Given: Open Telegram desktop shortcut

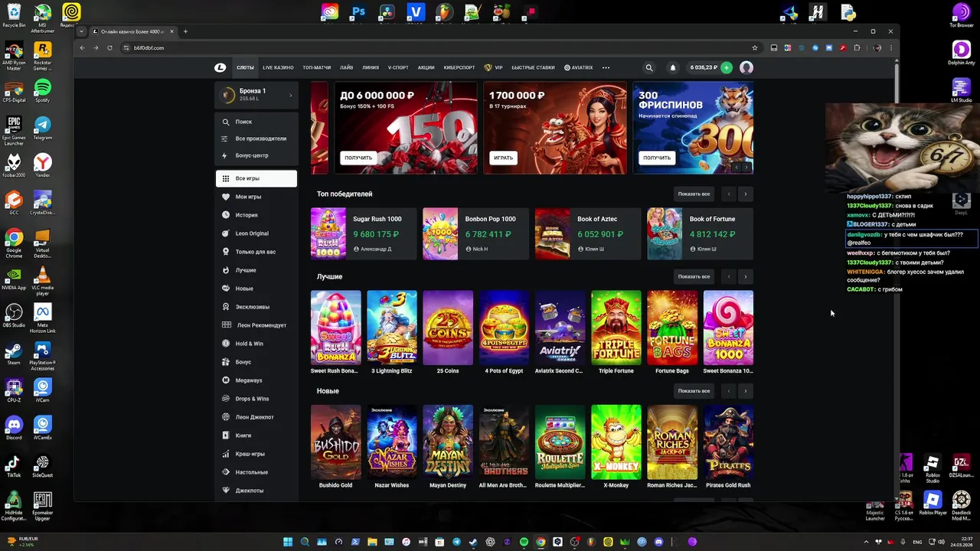Looking at the screenshot, I should tap(42, 127).
